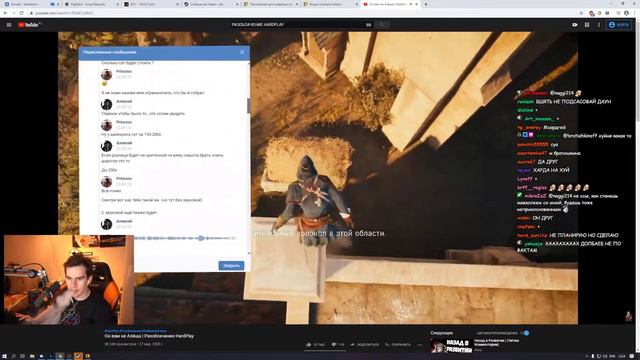This screenshot has width=640, height=360.
Task: Open the 'Назад в Развитие' next video title
Action: pyautogui.click(x=496, y=342)
